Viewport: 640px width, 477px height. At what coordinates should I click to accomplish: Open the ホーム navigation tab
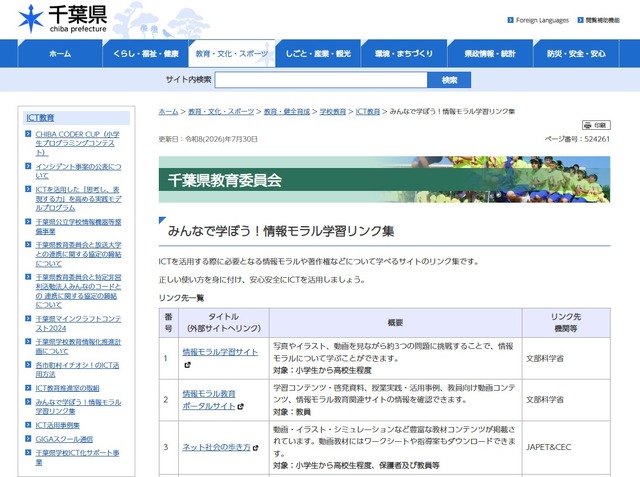click(x=60, y=53)
